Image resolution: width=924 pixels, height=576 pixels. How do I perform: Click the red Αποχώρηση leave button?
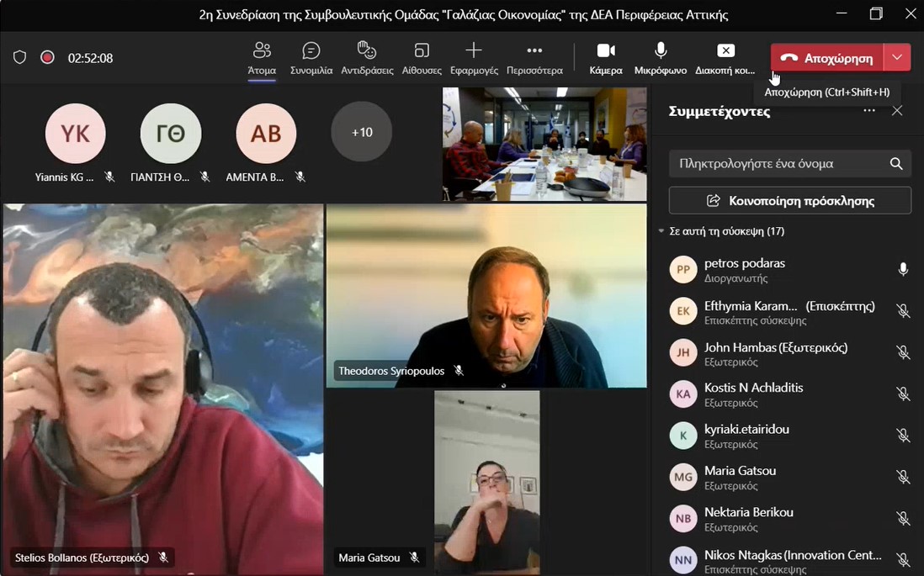click(x=826, y=58)
